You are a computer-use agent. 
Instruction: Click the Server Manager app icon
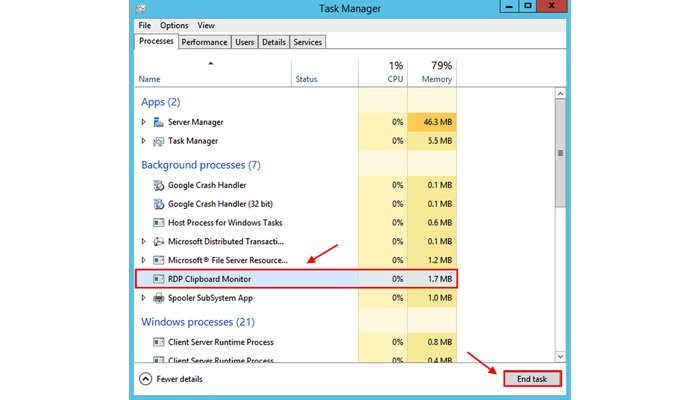pyautogui.click(x=158, y=122)
